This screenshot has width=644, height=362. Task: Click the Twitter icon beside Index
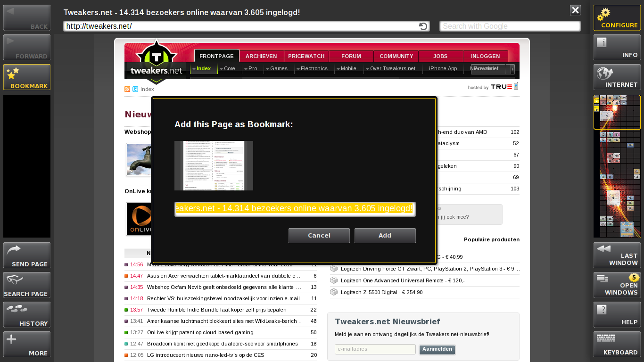point(135,89)
